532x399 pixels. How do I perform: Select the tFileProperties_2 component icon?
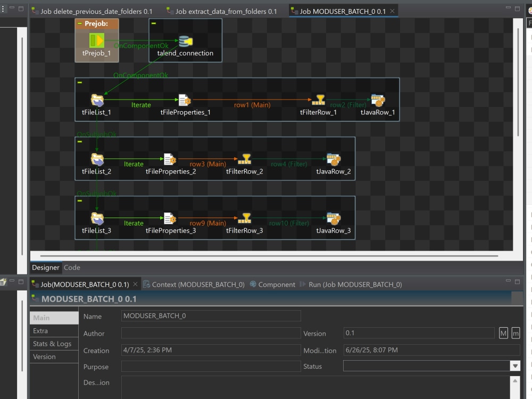tap(170, 159)
